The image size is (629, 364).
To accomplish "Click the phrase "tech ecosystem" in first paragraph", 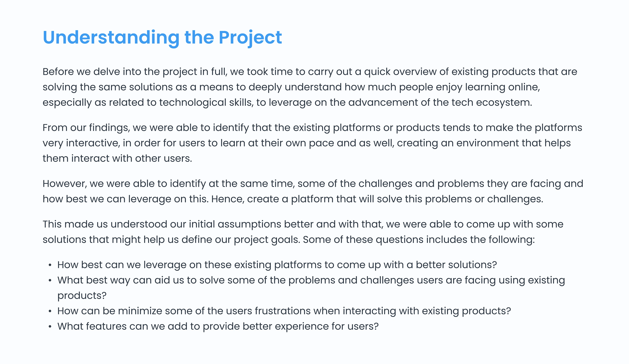I will click(x=482, y=102).
